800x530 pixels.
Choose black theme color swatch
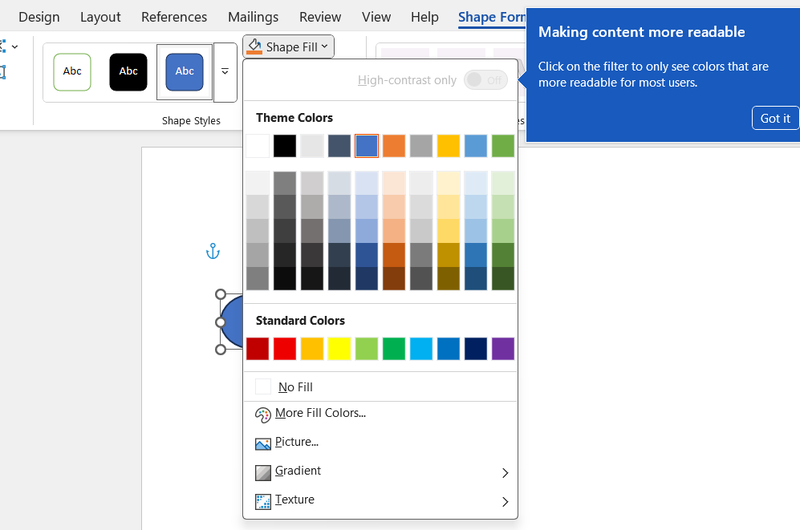[x=285, y=146]
